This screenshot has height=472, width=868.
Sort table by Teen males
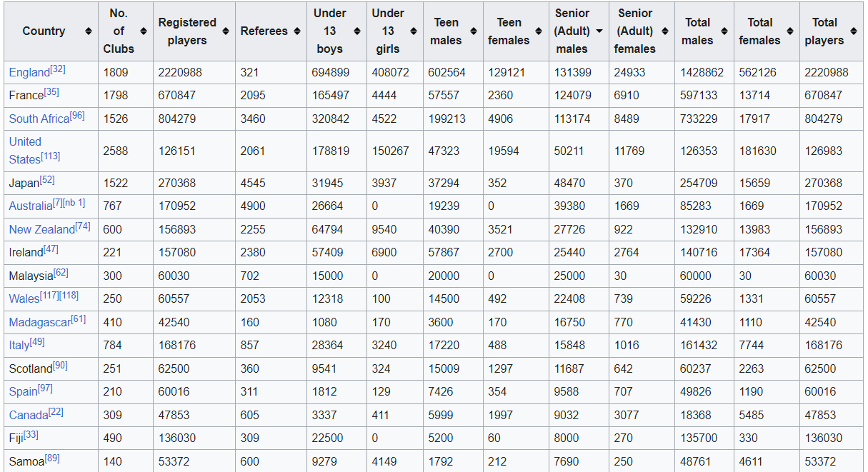pos(474,31)
